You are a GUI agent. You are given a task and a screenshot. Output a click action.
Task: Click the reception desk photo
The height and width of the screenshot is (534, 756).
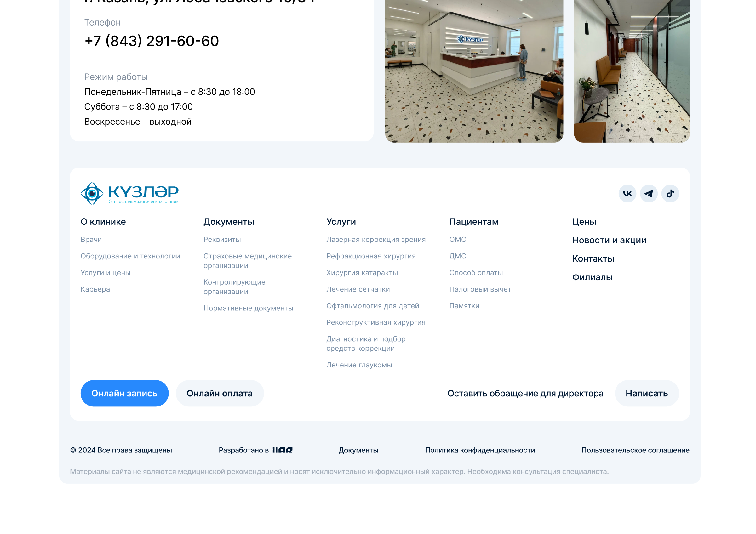pyautogui.click(x=474, y=71)
